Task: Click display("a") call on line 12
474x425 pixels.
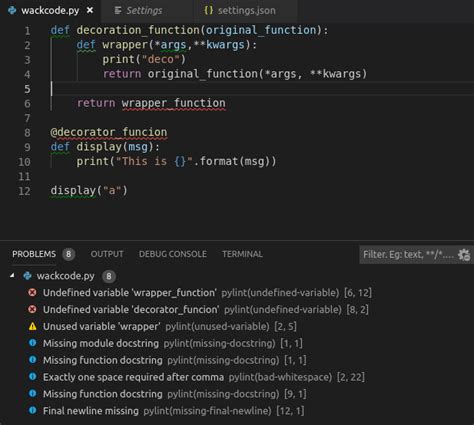Action: 89,191
